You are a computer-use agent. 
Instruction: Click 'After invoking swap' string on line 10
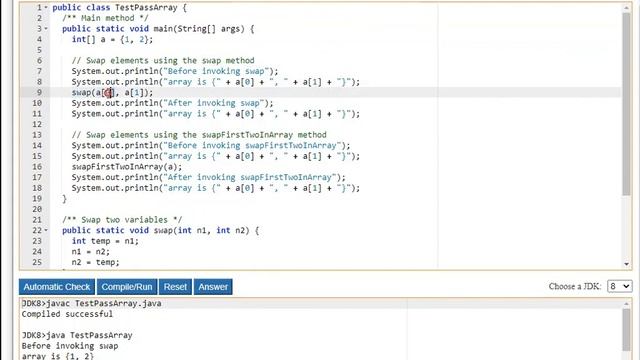coord(213,103)
